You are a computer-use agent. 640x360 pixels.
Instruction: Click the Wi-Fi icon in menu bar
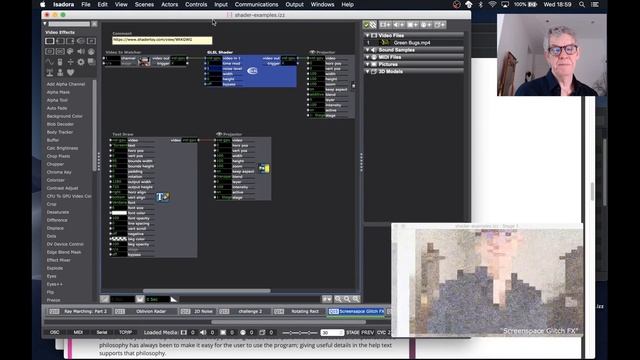[x=492, y=4]
